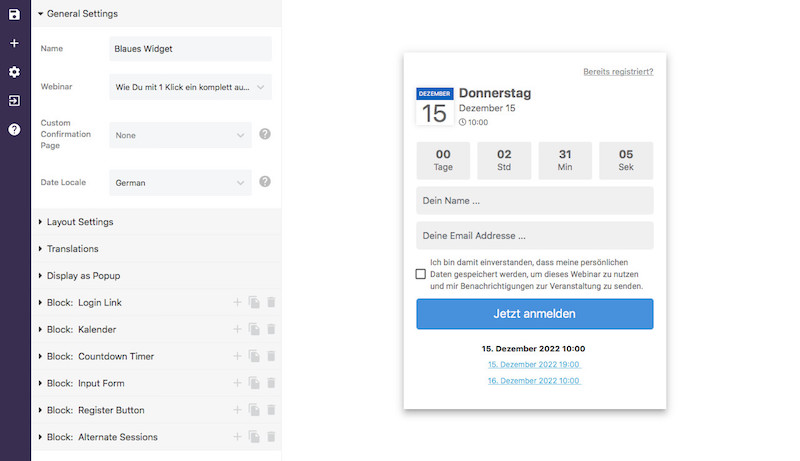
Task: Open the Date Locale dropdown
Action: (180, 183)
